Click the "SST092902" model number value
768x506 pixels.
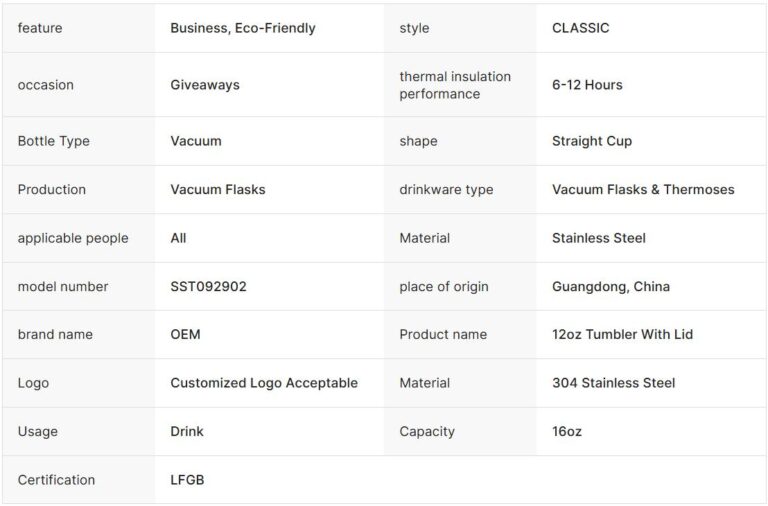(x=208, y=286)
